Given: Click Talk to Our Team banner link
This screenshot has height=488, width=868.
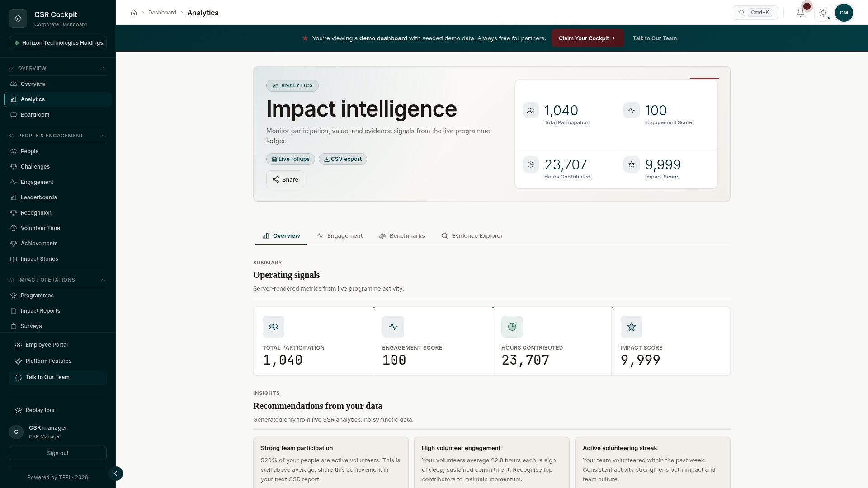Looking at the screenshot, I should click(x=655, y=38).
